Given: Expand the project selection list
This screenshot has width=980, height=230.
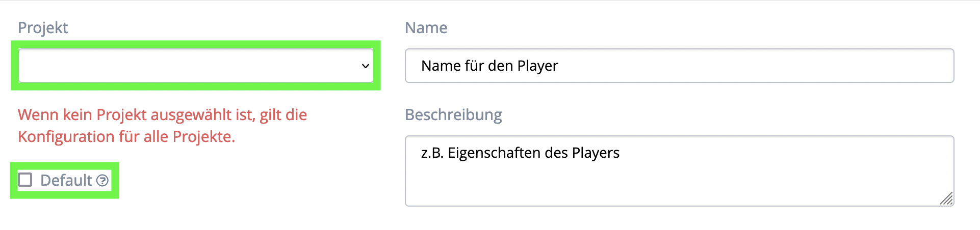Looking at the screenshot, I should point(196,66).
